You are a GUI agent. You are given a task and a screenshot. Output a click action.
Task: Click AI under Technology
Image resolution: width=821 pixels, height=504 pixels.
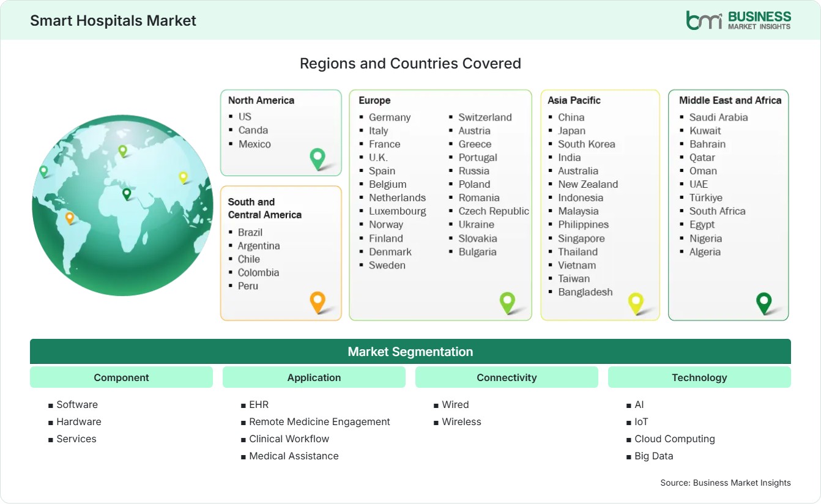click(x=639, y=404)
